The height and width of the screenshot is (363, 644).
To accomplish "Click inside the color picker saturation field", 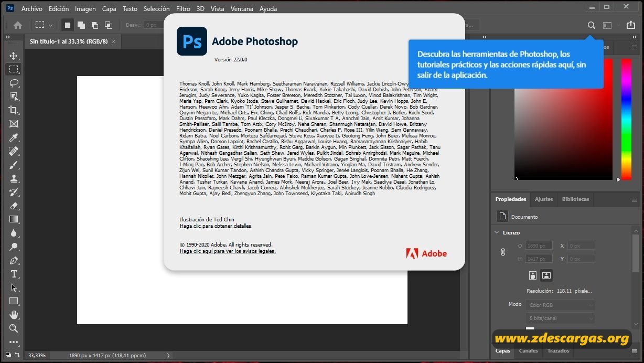I will 563,119.
